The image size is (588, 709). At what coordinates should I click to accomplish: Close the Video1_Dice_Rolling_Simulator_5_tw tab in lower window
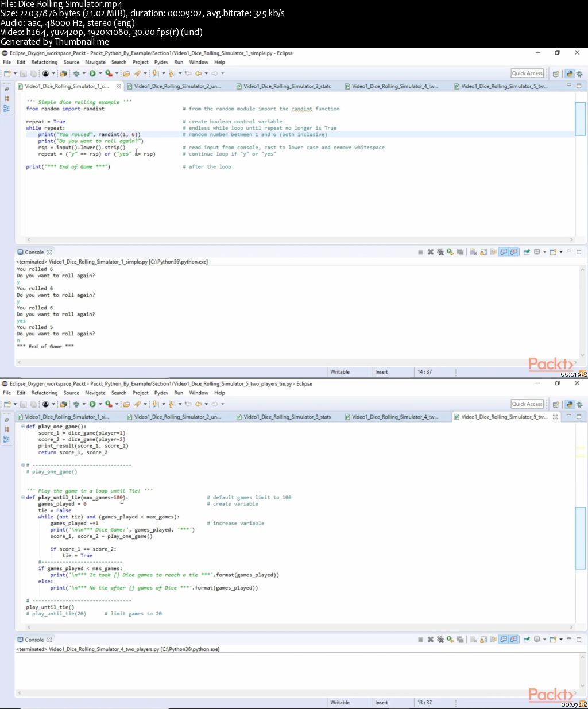(555, 417)
